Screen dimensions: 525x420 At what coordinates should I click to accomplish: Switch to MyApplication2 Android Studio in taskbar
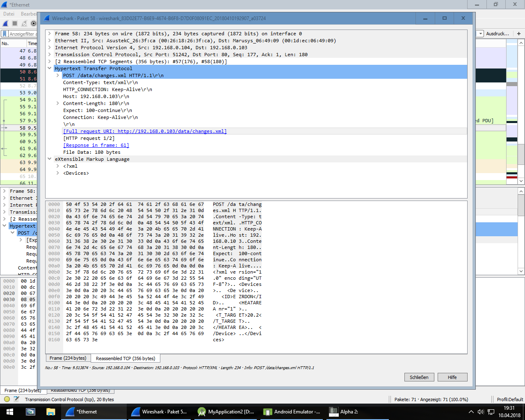[226, 412]
